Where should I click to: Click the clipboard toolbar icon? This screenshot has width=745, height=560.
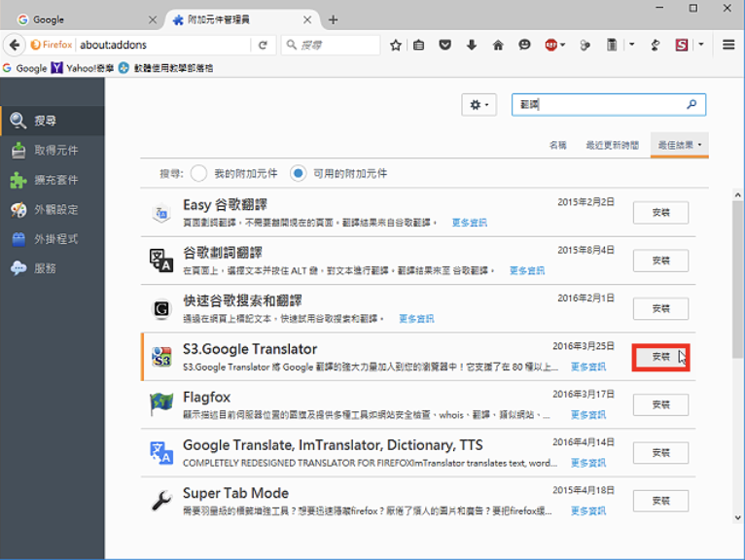(612, 45)
